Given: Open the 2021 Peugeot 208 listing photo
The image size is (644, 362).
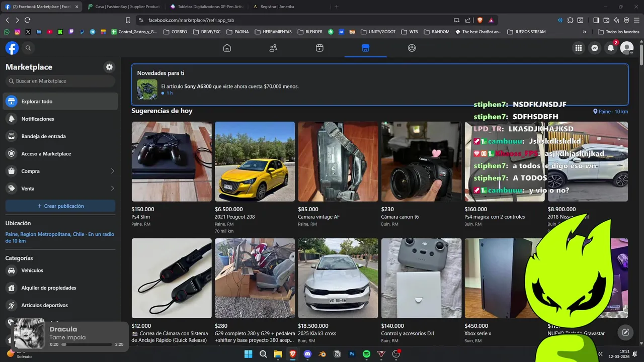Looking at the screenshot, I should pyautogui.click(x=255, y=161).
